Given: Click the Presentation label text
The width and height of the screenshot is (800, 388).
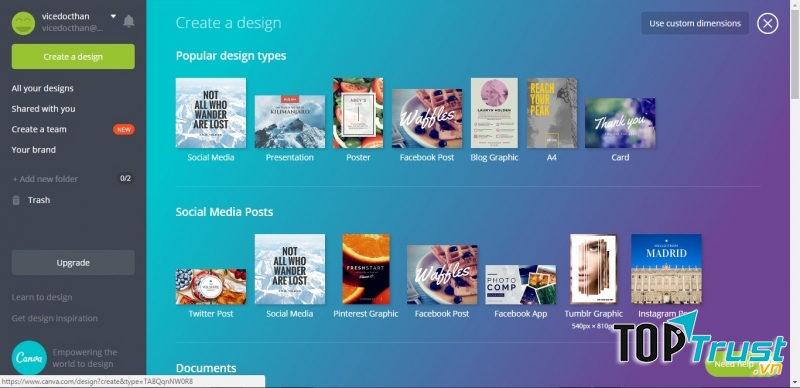Looking at the screenshot, I should tap(290, 157).
